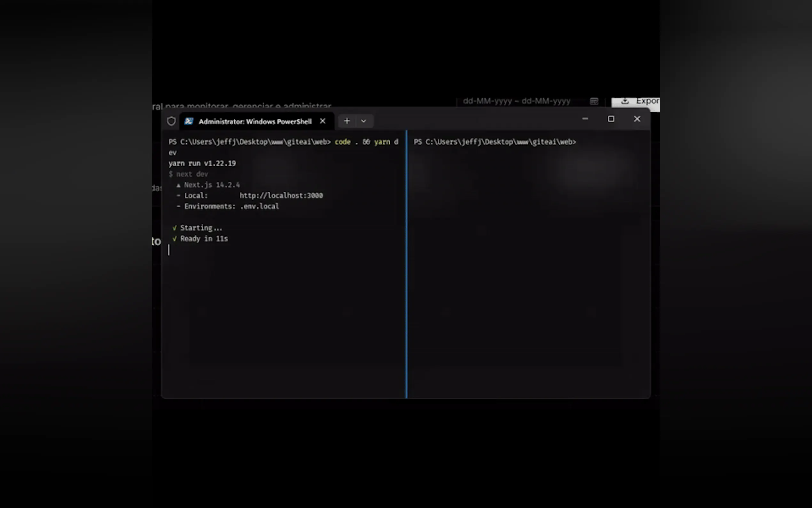Open a new terminal tab with plus

tap(347, 121)
